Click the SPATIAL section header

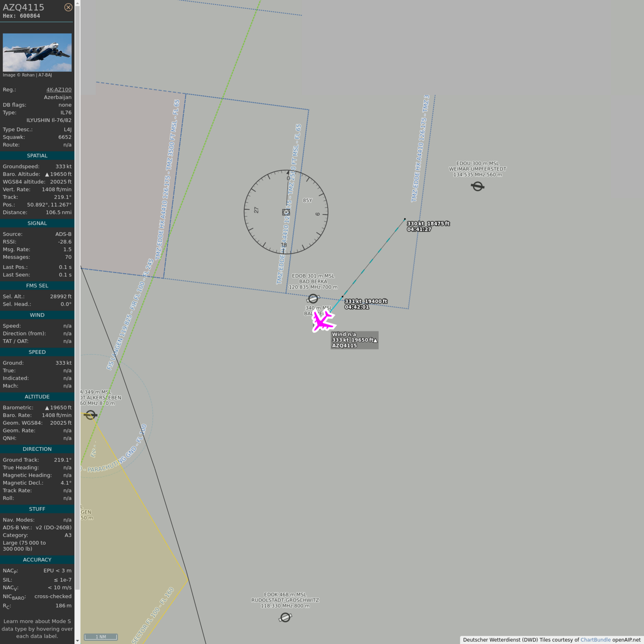[x=37, y=156]
